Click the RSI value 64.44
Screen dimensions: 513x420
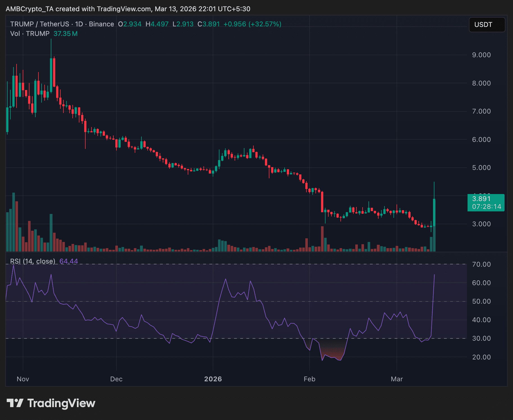tap(68, 261)
